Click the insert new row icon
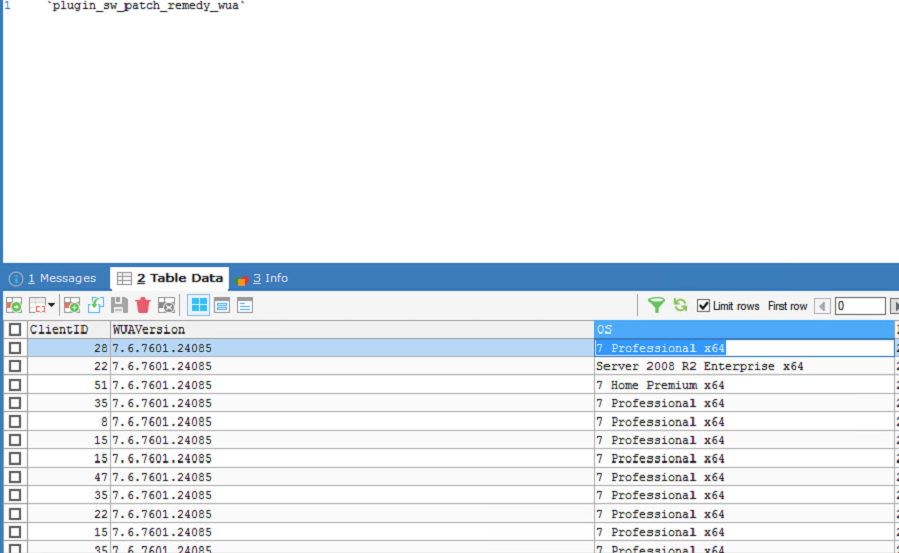 [72, 305]
